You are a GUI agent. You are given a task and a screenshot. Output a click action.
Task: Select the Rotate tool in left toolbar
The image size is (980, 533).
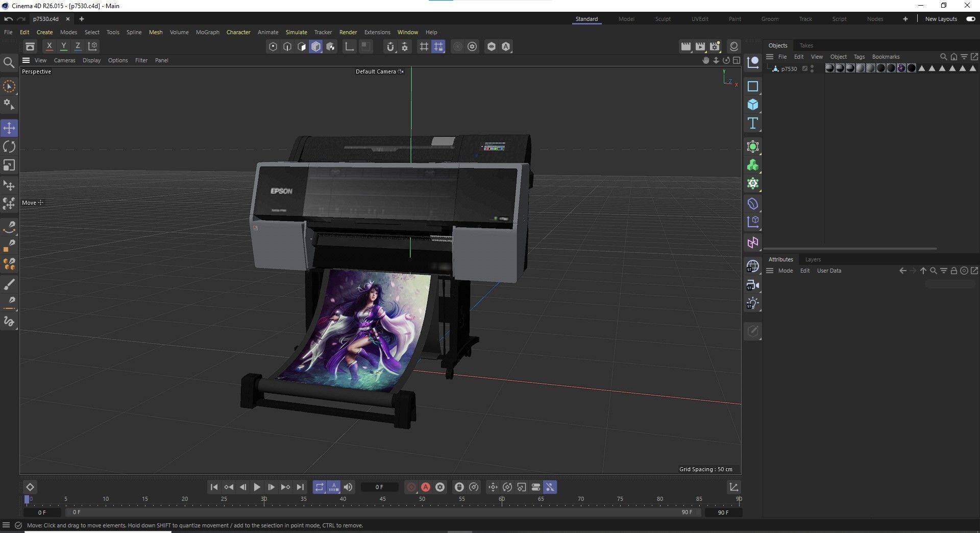coord(9,147)
